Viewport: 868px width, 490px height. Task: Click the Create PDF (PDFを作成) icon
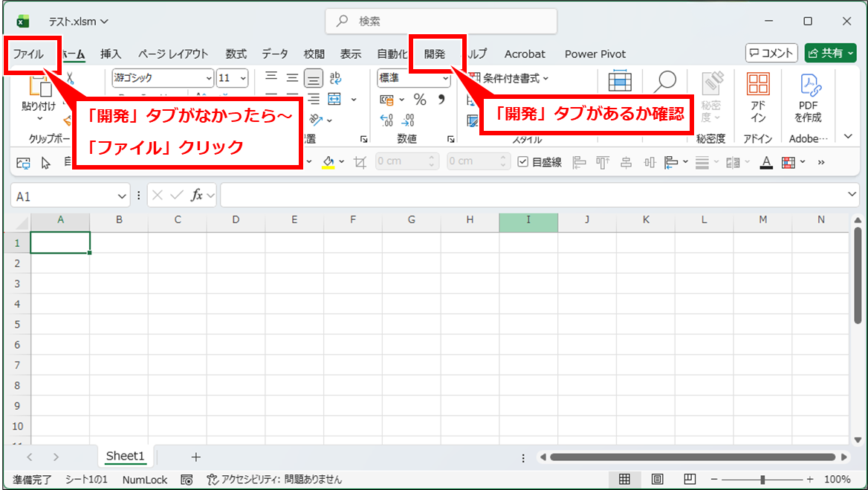point(808,97)
